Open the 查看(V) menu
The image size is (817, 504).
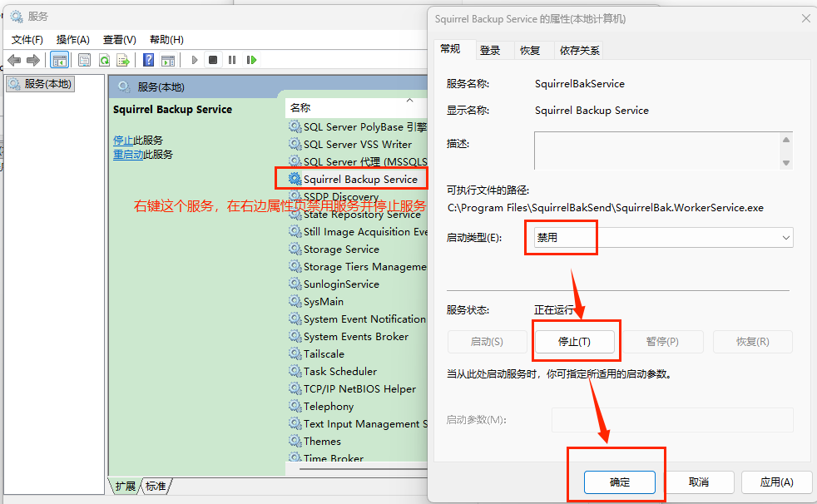pos(119,39)
